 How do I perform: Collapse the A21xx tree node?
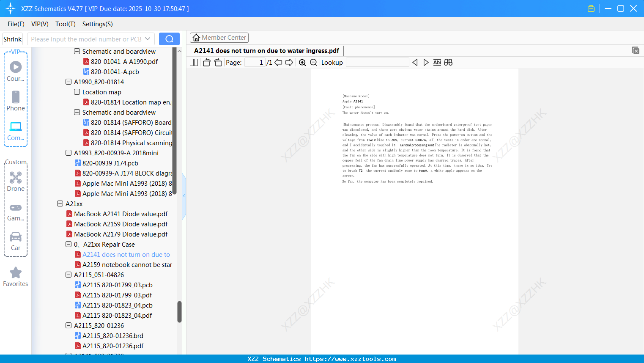[x=60, y=203]
